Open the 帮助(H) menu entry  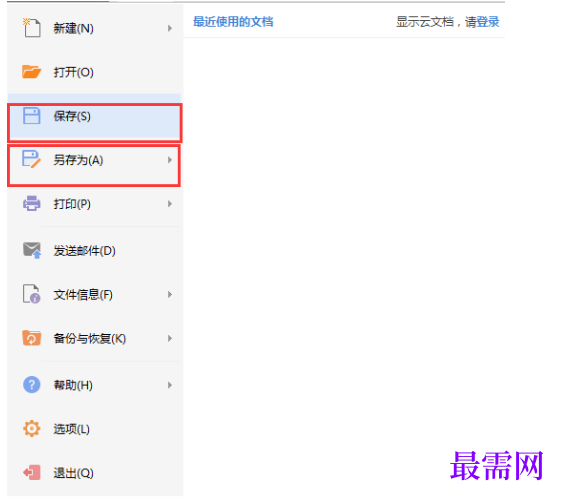coord(95,385)
